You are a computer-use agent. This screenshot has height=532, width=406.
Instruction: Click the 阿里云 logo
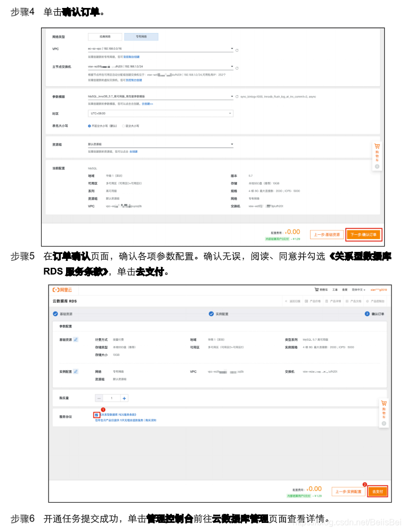(62, 290)
